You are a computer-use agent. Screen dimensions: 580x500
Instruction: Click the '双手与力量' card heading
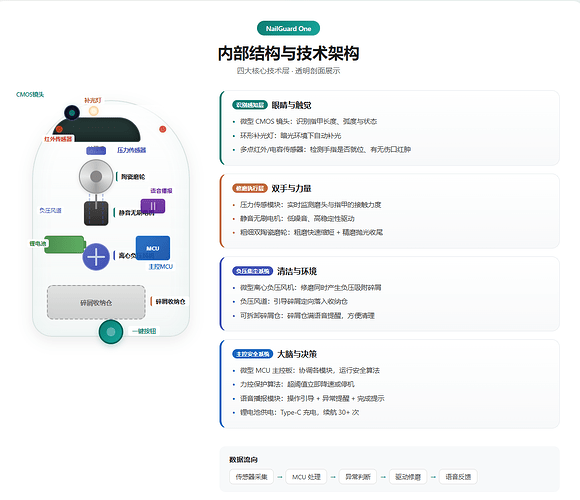[x=291, y=188]
